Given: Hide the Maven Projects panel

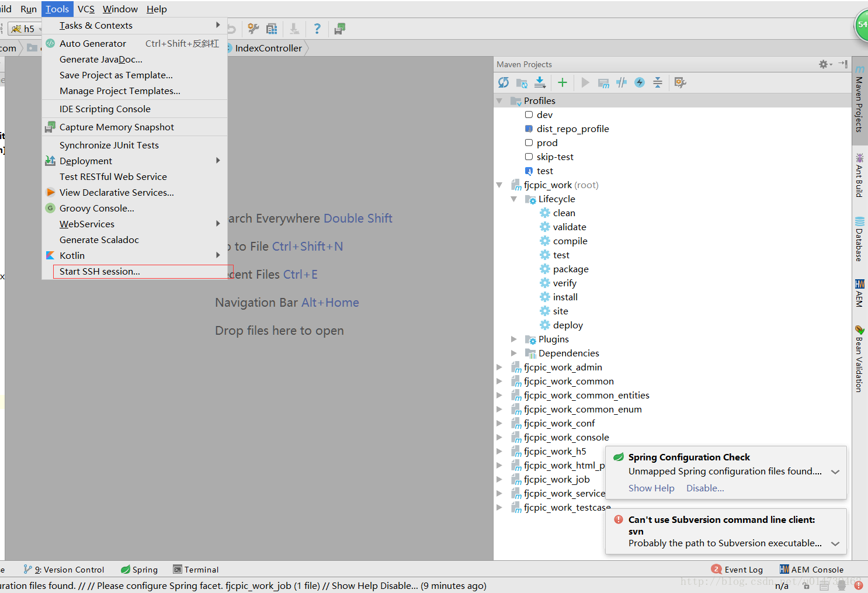Looking at the screenshot, I should [x=843, y=64].
